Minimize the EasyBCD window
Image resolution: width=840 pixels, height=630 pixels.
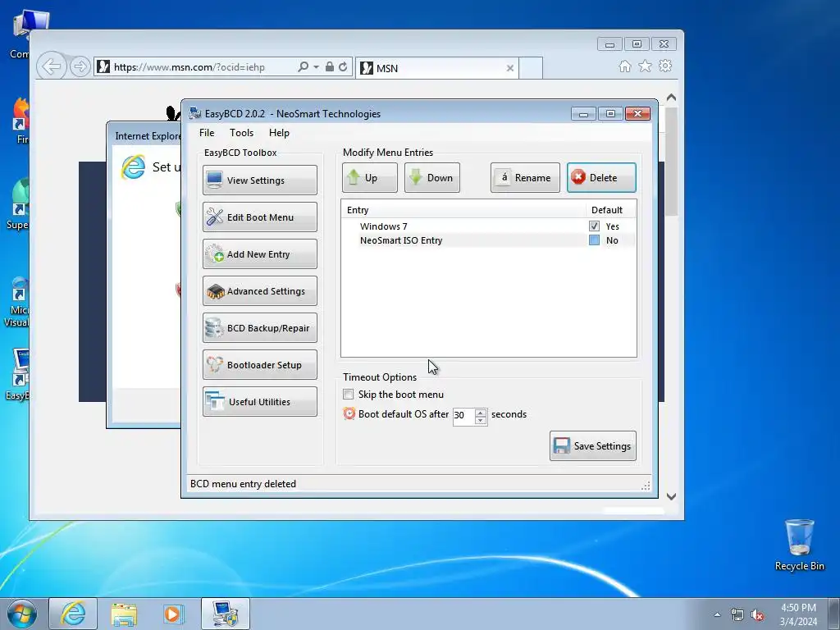583,113
